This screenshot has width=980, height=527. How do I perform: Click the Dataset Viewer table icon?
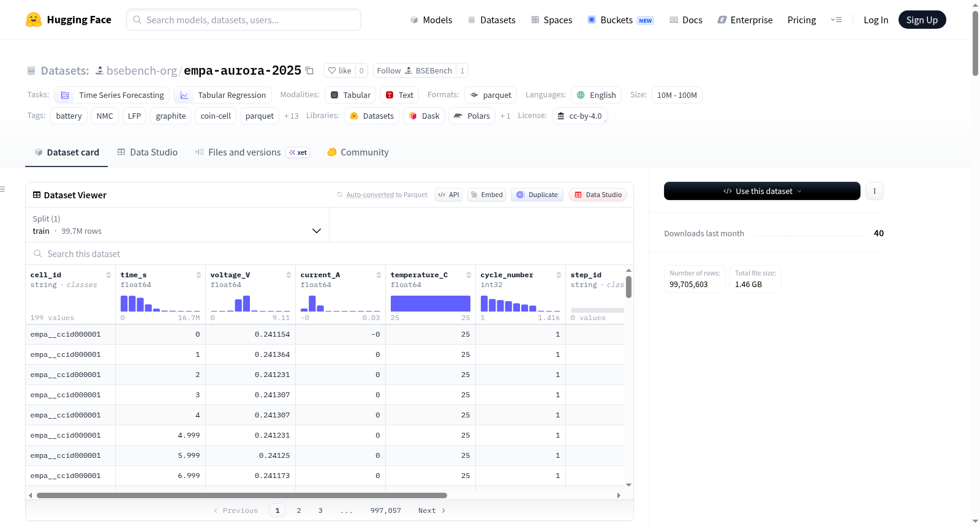37,195
